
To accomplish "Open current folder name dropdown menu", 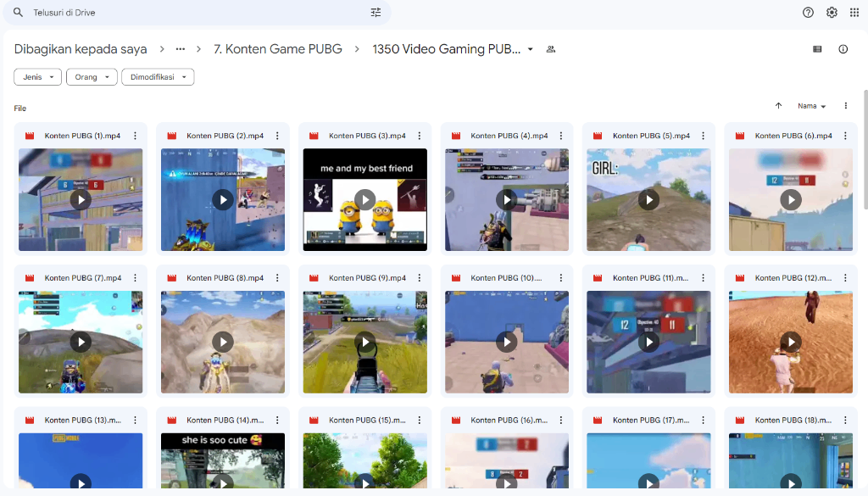I will pos(531,49).
